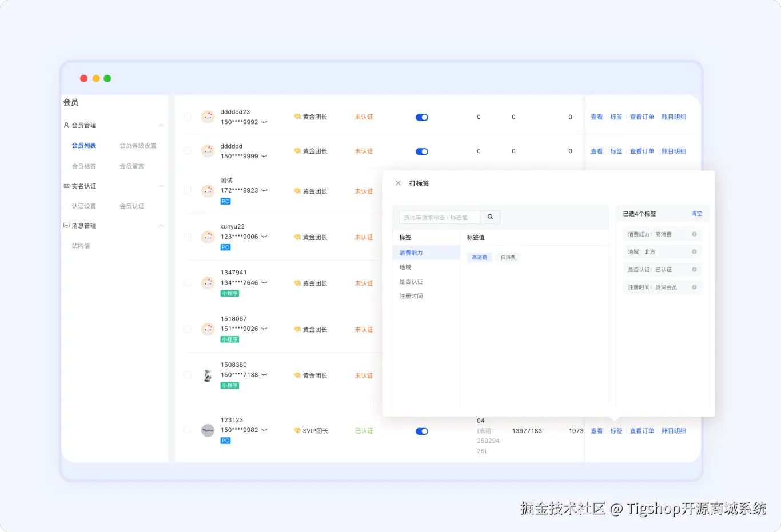
Task: Click 标签 for member 123123
Action: (616, 431)
